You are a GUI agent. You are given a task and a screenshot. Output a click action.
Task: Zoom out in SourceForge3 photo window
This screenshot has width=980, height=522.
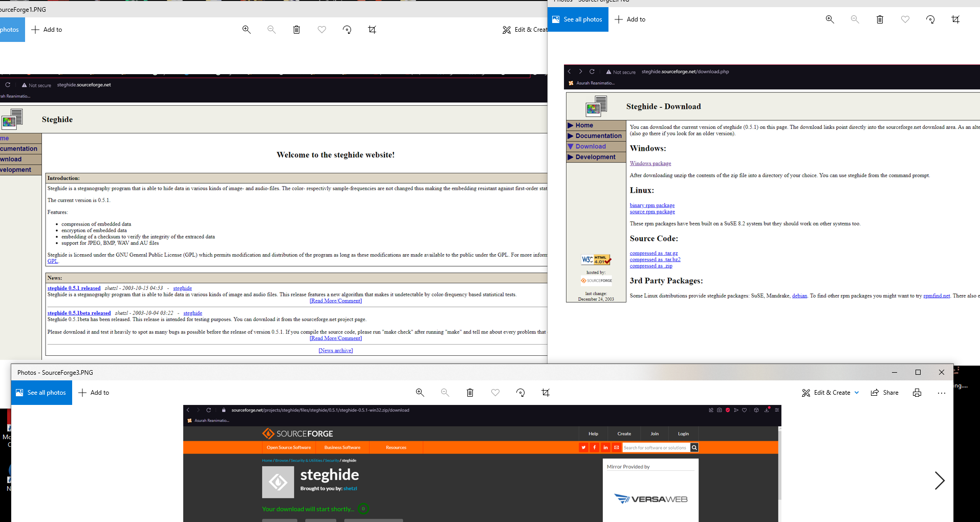click(445, 393)
